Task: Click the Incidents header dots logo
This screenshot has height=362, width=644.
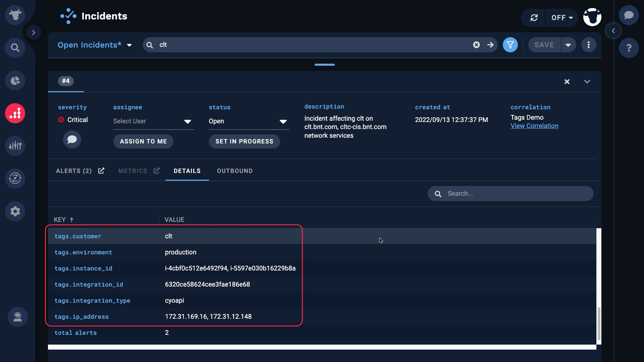Action: coord(68,16)
